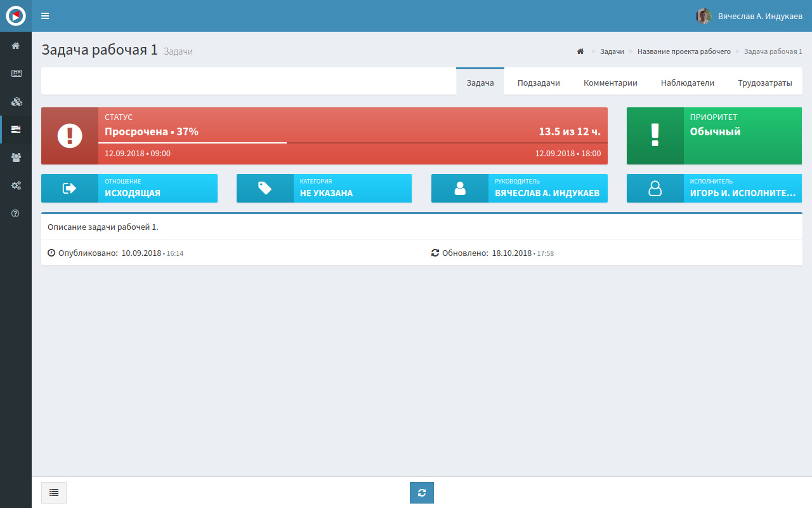
Task: Follow the Название проекта рабочего breadcrumb link
Action: pyautogui.click(x=684, y=51)
